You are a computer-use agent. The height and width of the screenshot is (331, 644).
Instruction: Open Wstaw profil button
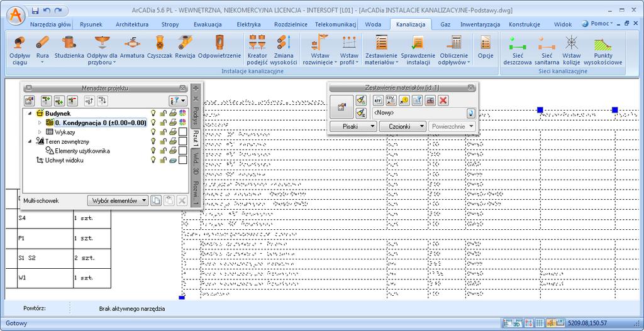(349, 50)
